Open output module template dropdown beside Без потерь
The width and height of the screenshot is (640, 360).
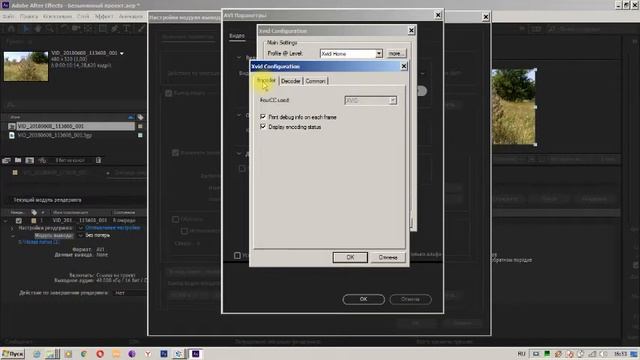point(80,236)
